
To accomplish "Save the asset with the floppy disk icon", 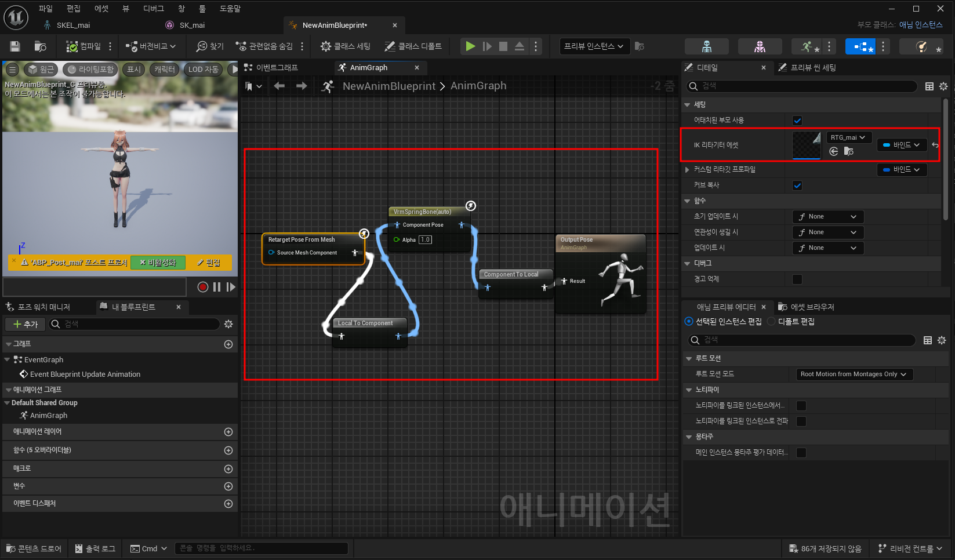I will 15,46.
